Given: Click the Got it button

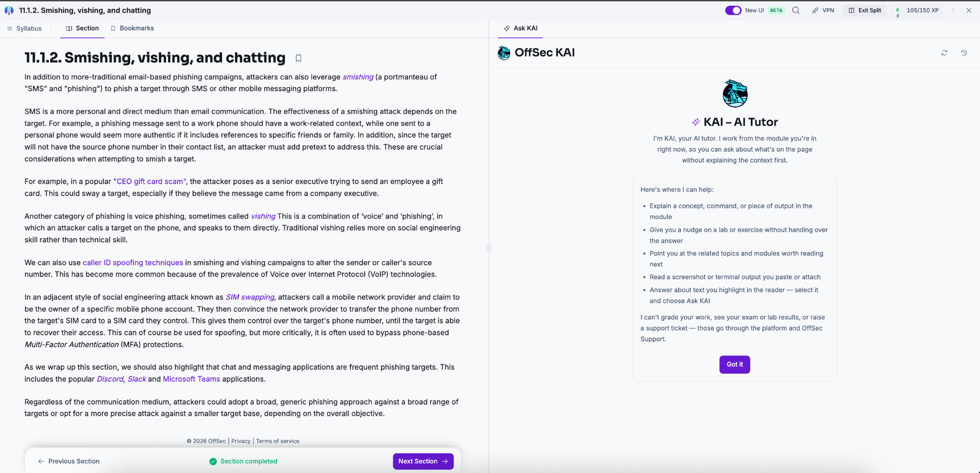Looking at the screenshot, I should [735, 364].
